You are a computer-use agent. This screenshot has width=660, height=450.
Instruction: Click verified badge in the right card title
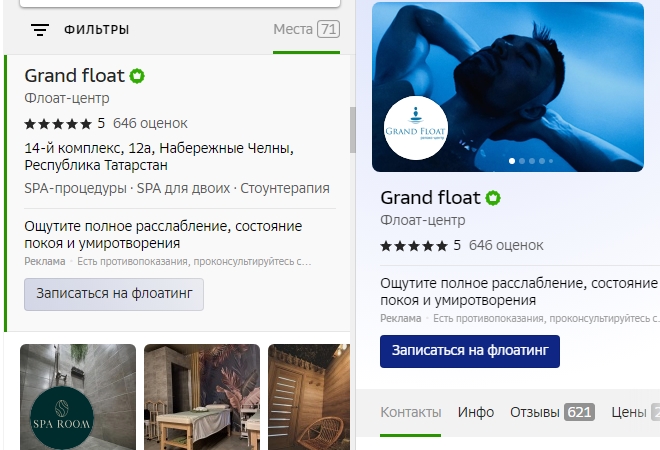(493, 198)
